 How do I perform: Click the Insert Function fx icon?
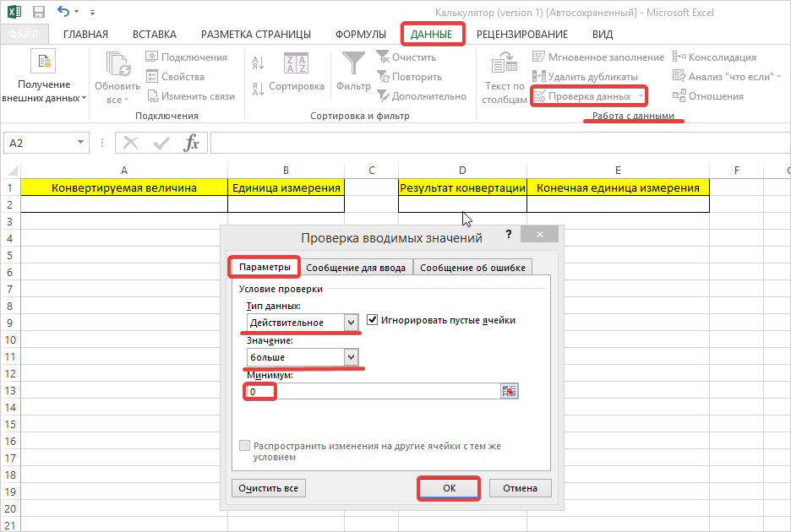[x=192, y=143]
